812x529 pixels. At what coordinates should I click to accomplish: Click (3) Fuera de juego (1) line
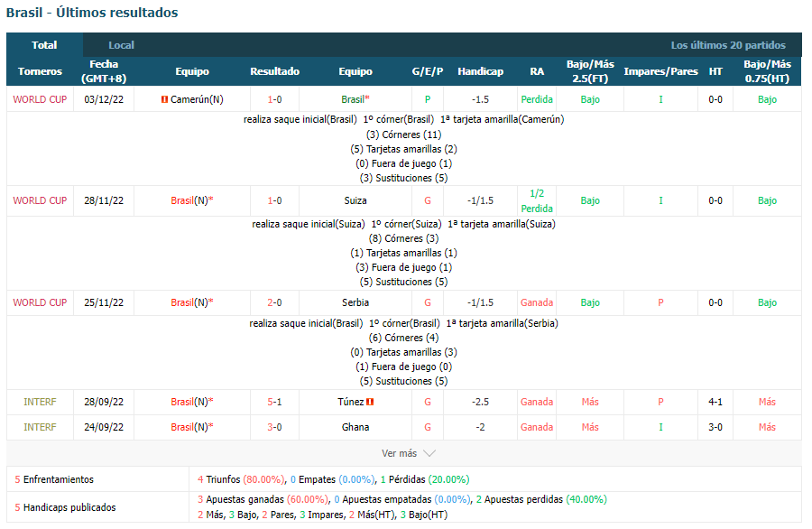[404, 268]
